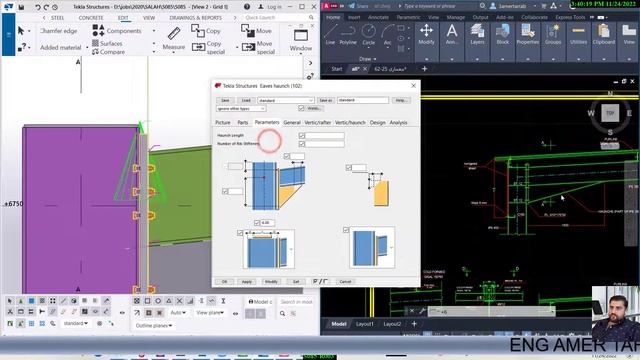
Task: Click Tekla undo arrow
Action: point(38,7)
